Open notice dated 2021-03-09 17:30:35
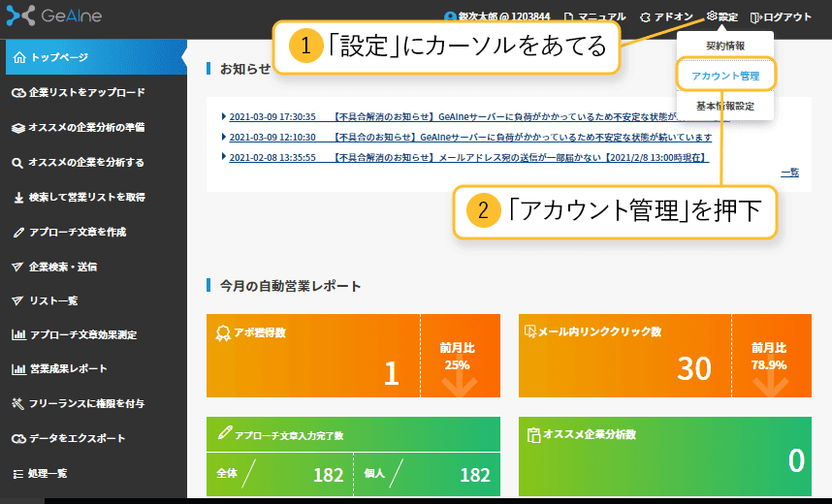832x504 pixels. point(480,116)
